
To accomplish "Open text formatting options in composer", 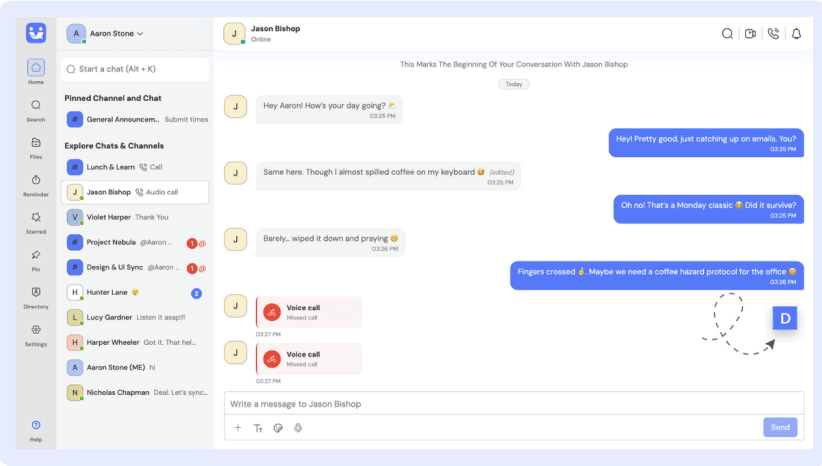I will [258, 428].
